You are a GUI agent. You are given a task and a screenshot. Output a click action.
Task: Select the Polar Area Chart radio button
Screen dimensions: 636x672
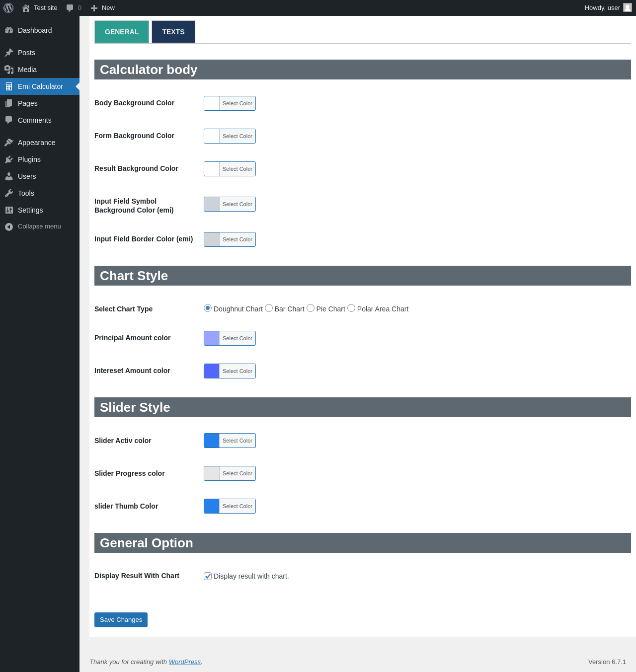click(351, 308)
